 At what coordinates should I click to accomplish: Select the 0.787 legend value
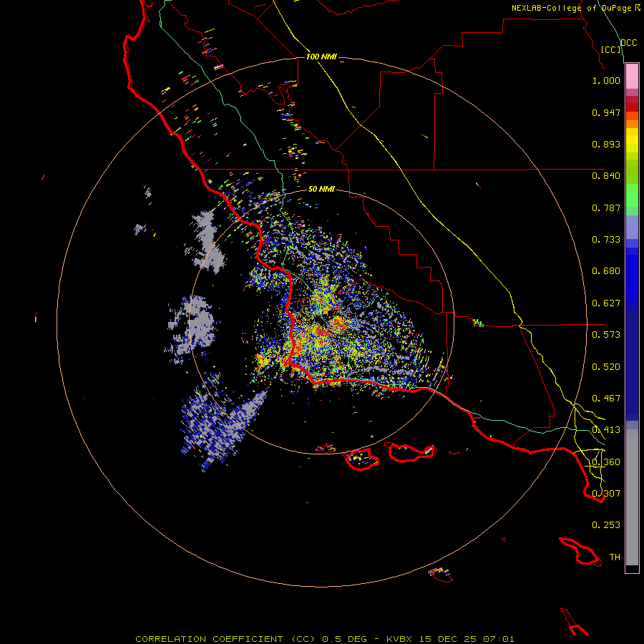[606, 208]
